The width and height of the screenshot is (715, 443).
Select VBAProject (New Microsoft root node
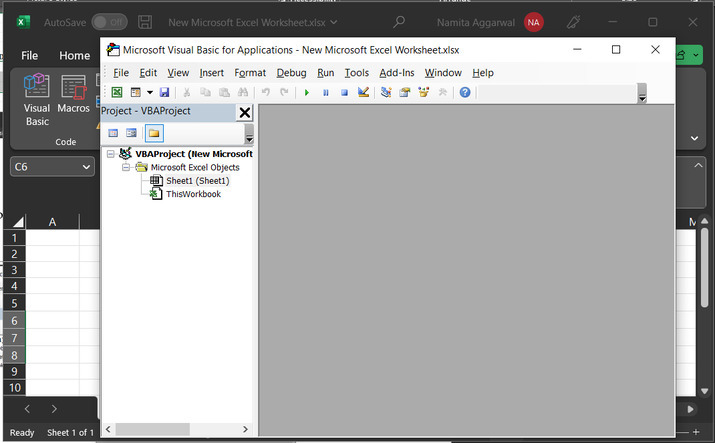[x=194, y=154]
